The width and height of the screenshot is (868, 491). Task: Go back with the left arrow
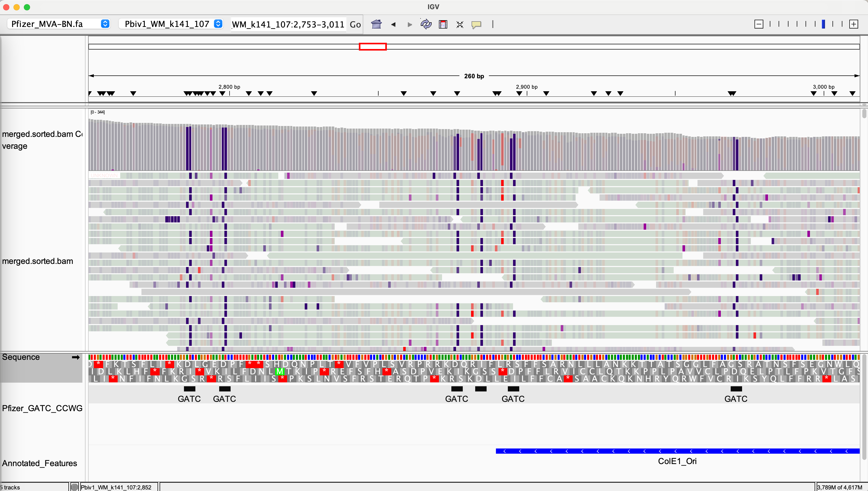[x=393, y=24]
